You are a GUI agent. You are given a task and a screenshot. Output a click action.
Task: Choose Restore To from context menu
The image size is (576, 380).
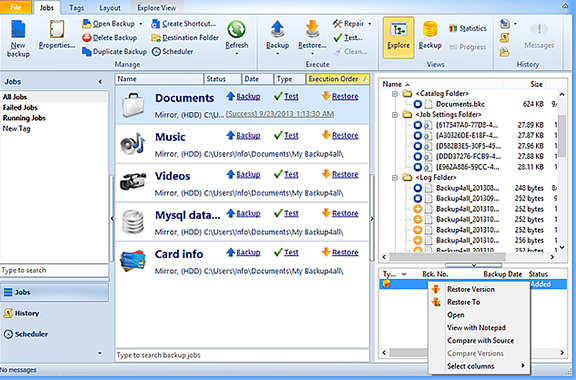click(x=479, y=302)
